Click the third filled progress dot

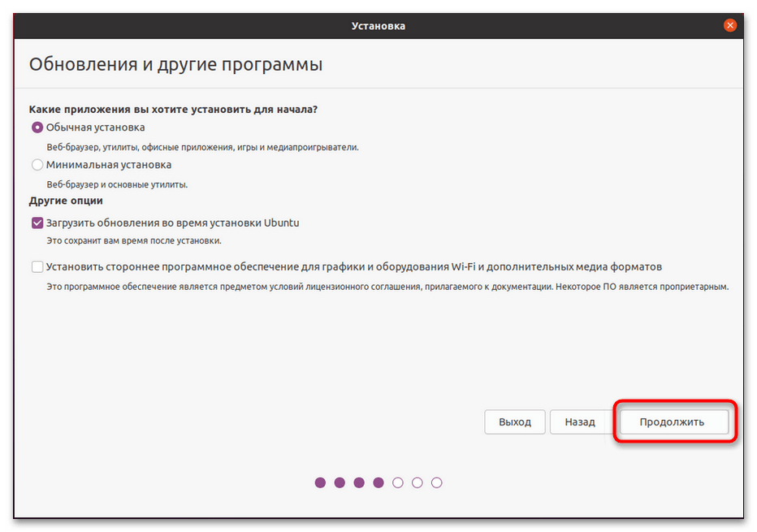click(359, 482)
